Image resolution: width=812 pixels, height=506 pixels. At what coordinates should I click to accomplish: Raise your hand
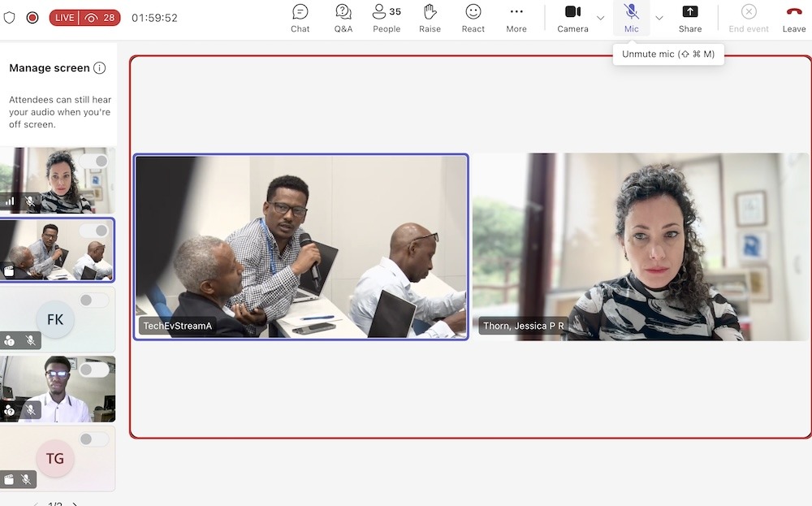pyautogui.click(x=430, y=19)
